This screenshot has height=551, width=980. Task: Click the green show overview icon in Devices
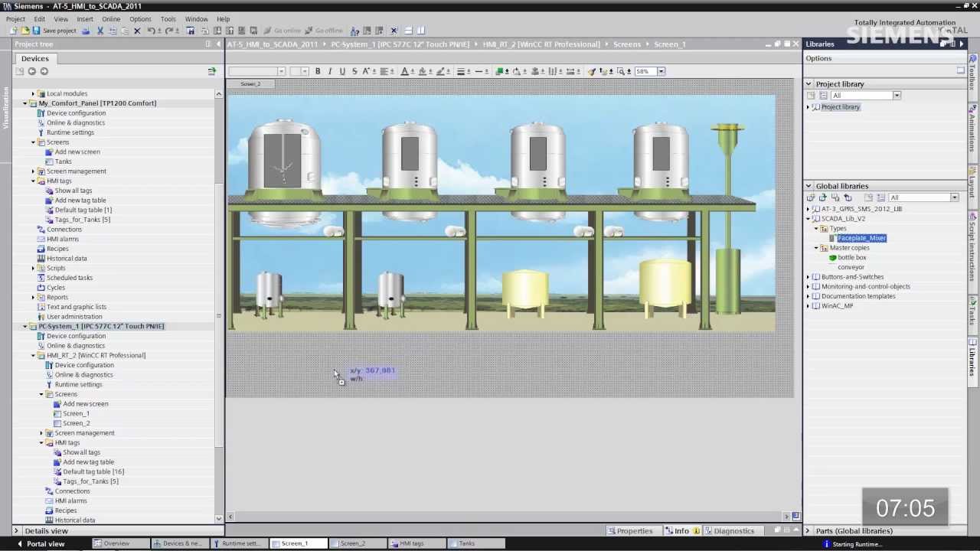coord(212,71)
